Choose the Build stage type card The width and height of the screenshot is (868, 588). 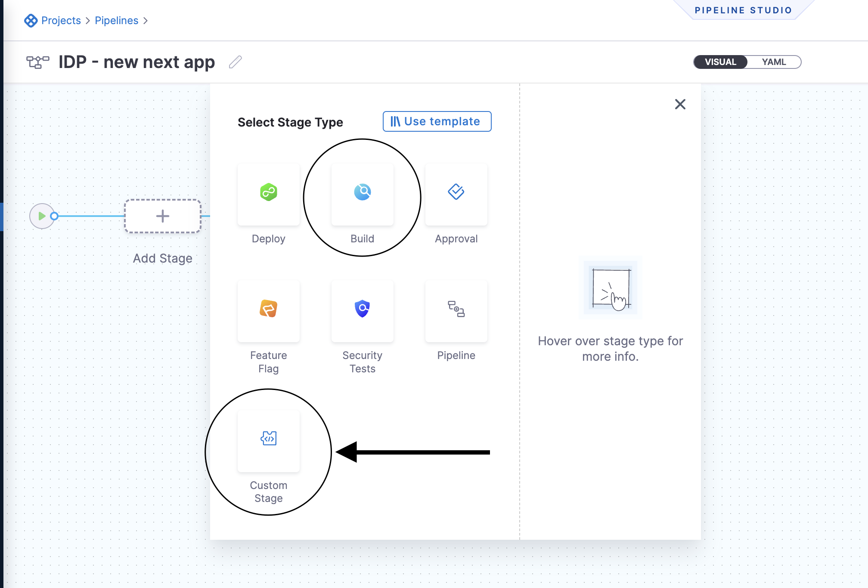pyautogui.click(x=362, y=194)
